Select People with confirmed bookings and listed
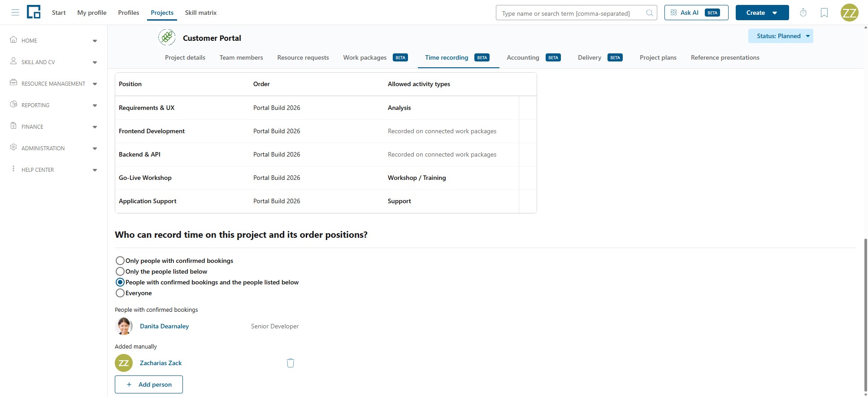Screen dimensions: 868x397 (120, 282)
